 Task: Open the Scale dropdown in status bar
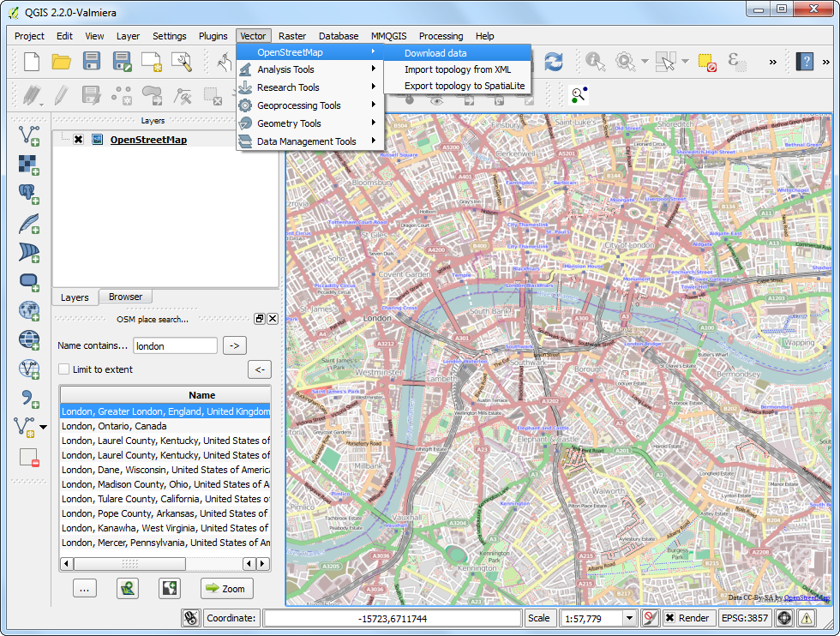[629, 618]
